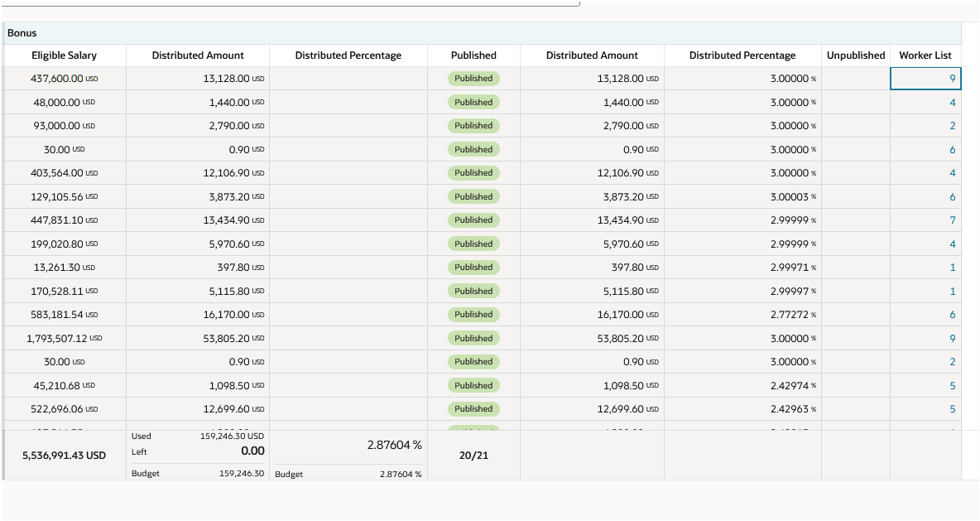This screenshot has width=980, height=521.
Task: Open worker list link for 45,210.68 salary row
Action: (x=953, y=386)
